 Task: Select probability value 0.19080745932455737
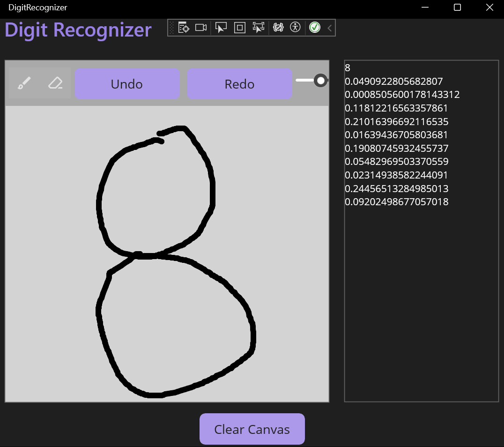pyautogui.click(x=396, y=148)
